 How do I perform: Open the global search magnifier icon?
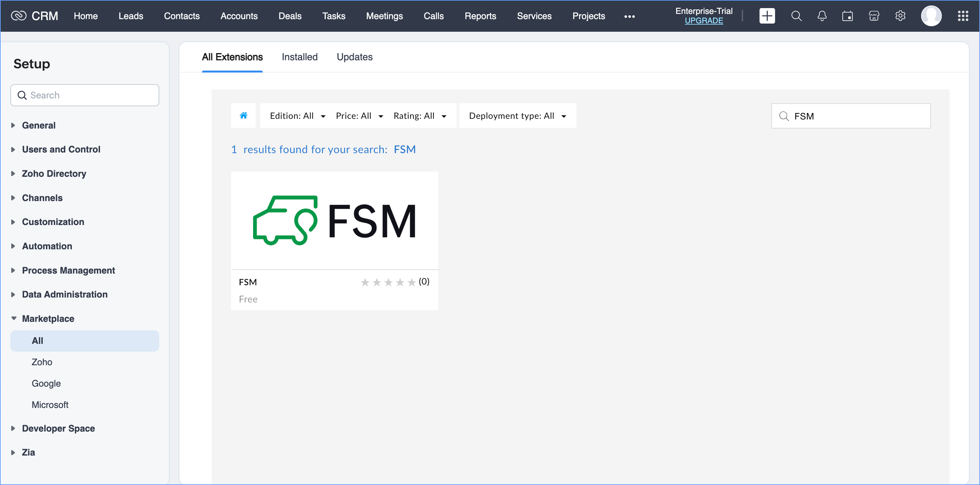(796, 16)
